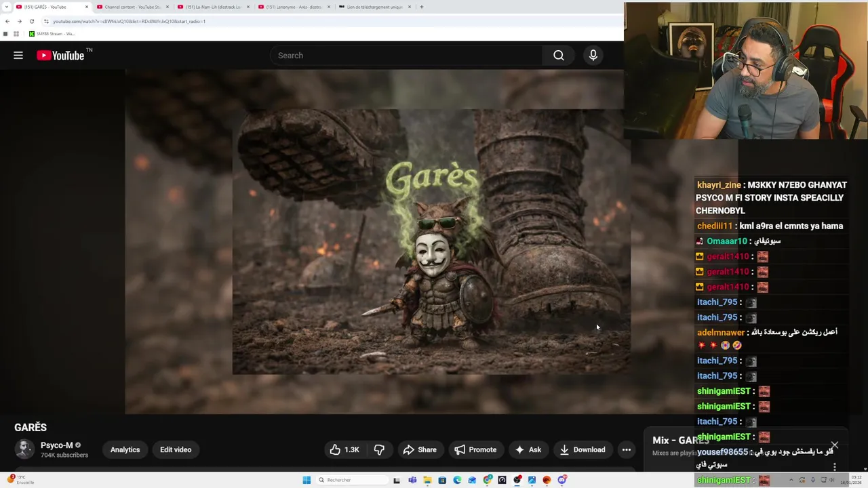Image resolution: width=868 pixels, height=488 pixels.
Task: Open a new browser tab
Action: [422, 7]
